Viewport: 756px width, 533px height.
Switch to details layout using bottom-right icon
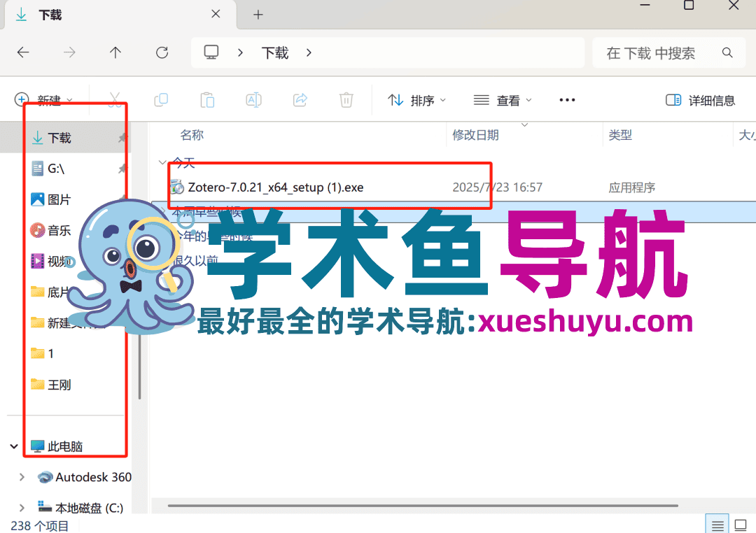tap(717, 523)
